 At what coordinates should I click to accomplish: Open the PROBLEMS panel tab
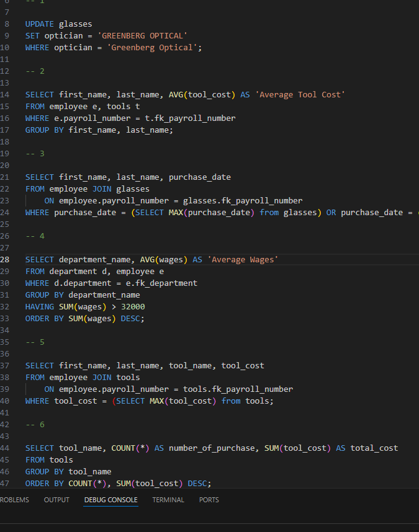[14, 500]
